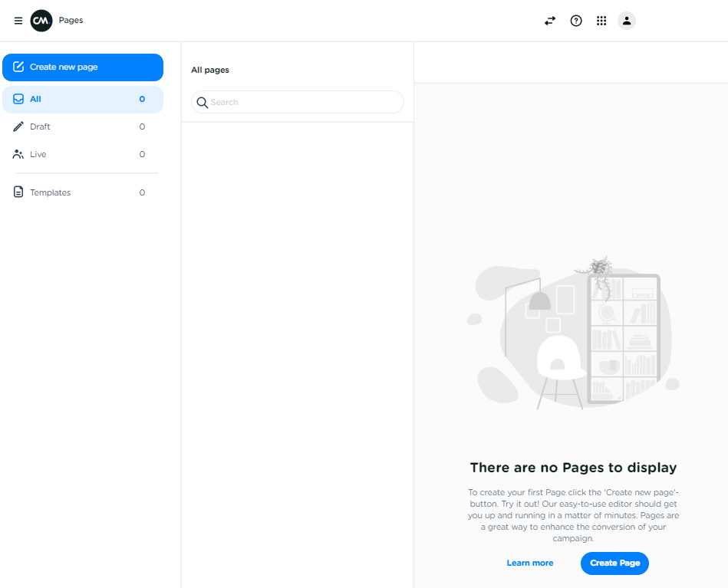Click the pencil icon beside Draft
Screen dimensions: 728x588
pos(18,126)
